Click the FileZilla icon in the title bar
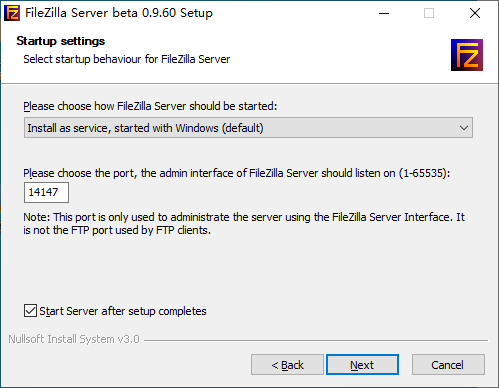This screenshot has width=499, height=388. [x=12, y=13]
